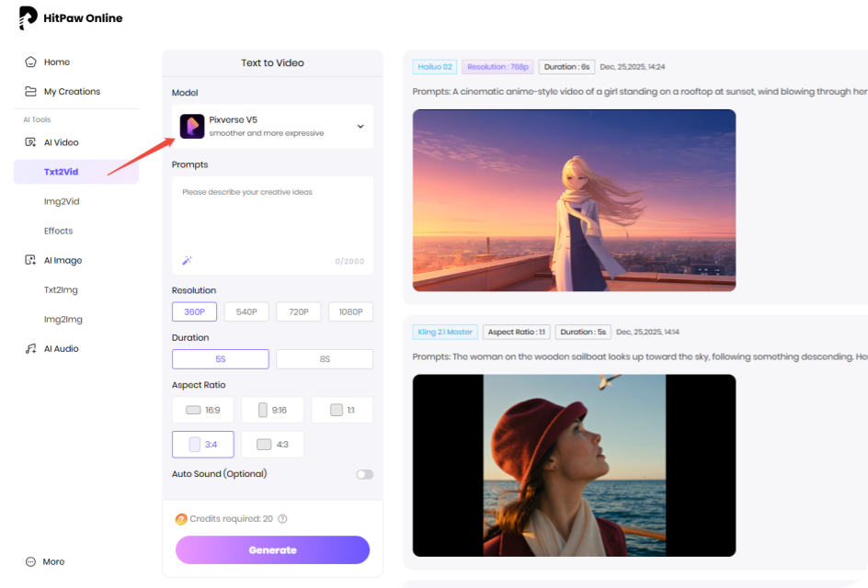The height and width of the screenshot is (588, 868).
Task: Select 720P resolution option
Action: [x=299, y=312]
